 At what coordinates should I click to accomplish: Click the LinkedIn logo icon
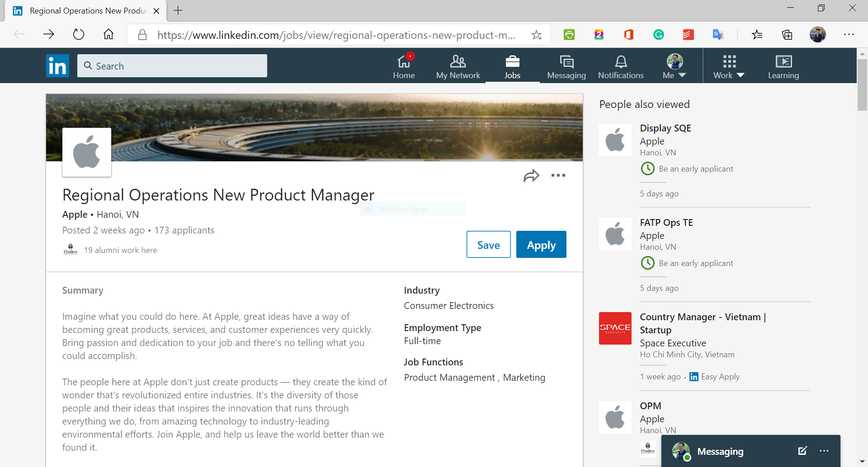point(57,66)
